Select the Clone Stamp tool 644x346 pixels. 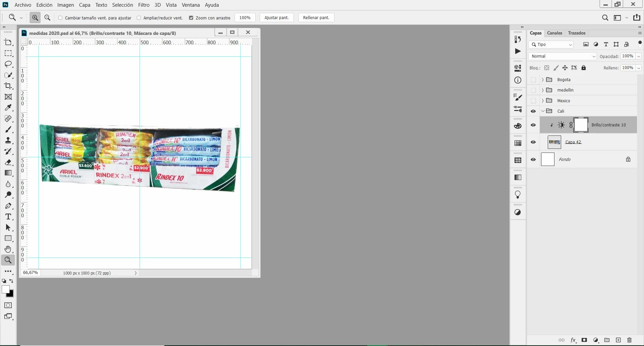pyautogui.click(x=8, y=140)
